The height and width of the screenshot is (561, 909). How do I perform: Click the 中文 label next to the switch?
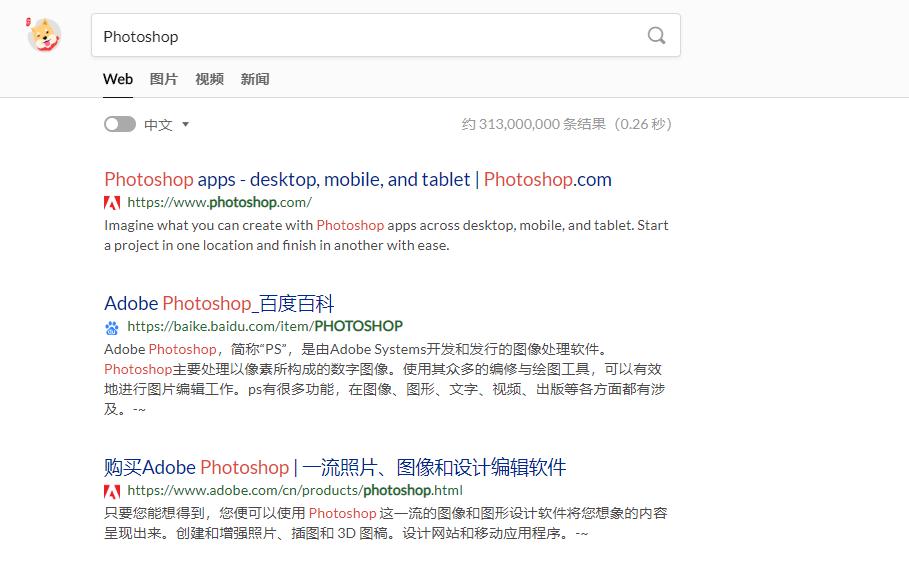[158, 125]
